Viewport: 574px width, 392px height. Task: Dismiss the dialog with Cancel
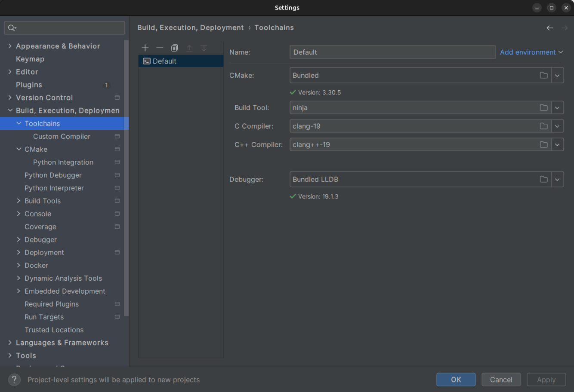coord(501,380)
